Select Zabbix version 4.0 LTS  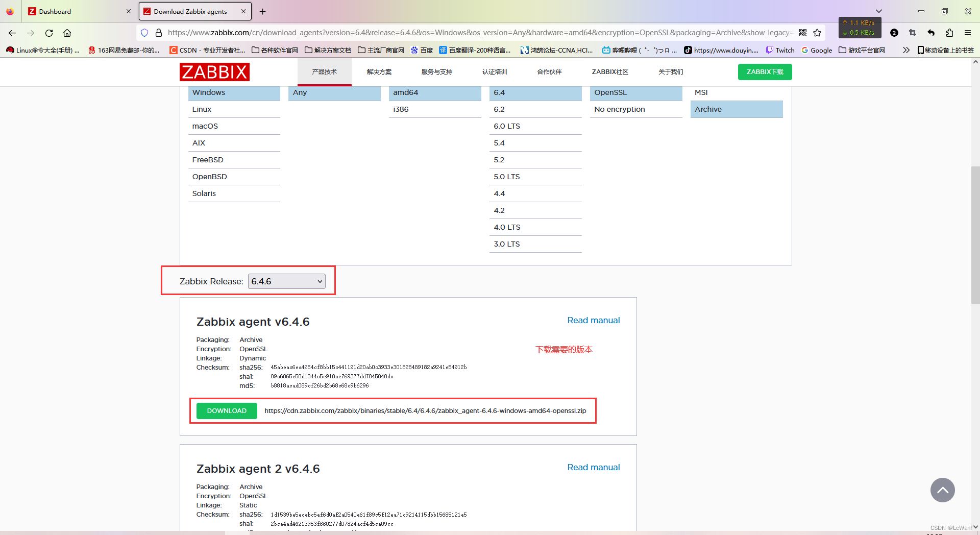(x=535, y=227)
